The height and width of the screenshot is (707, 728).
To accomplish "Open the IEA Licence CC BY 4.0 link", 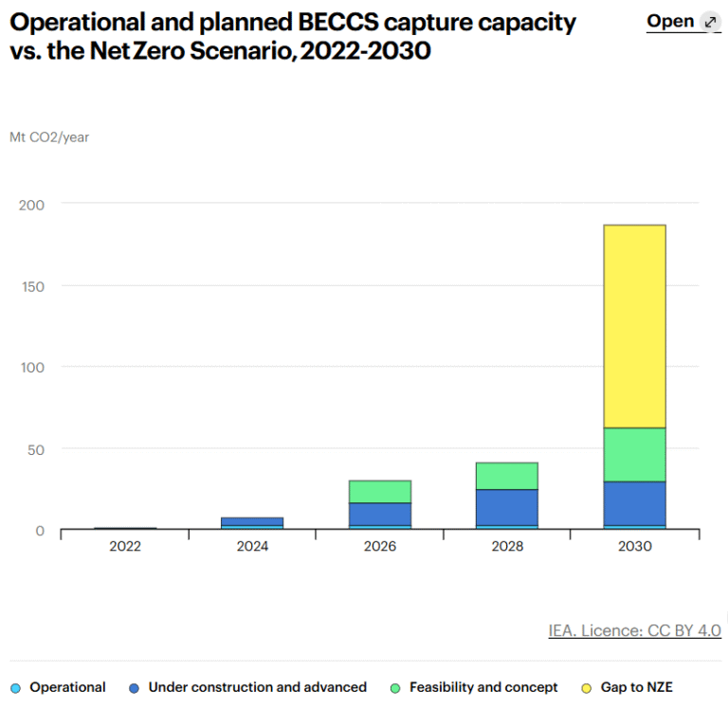I will coord(635,630).
